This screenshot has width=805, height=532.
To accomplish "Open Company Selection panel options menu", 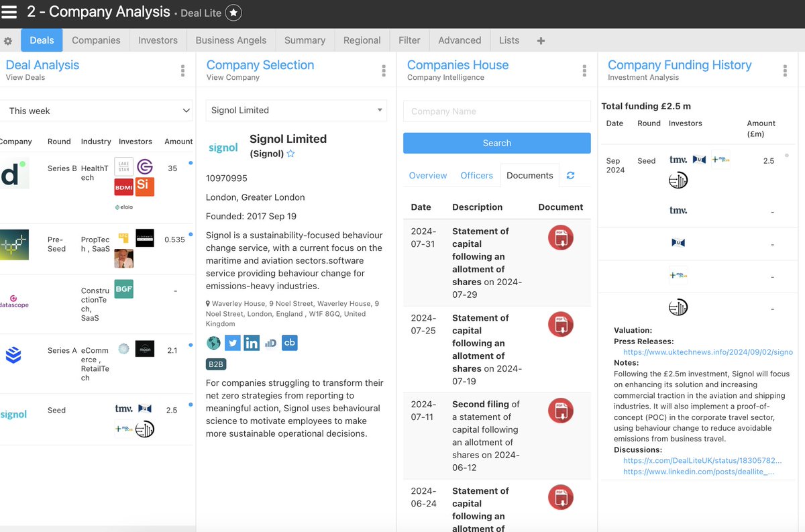I will 384,70.
